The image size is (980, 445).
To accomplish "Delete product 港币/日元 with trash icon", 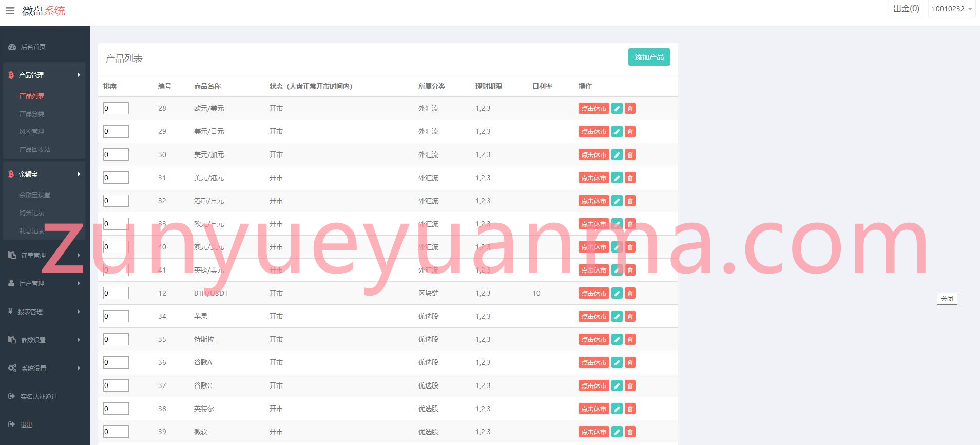I will click(x=630, y=201).
